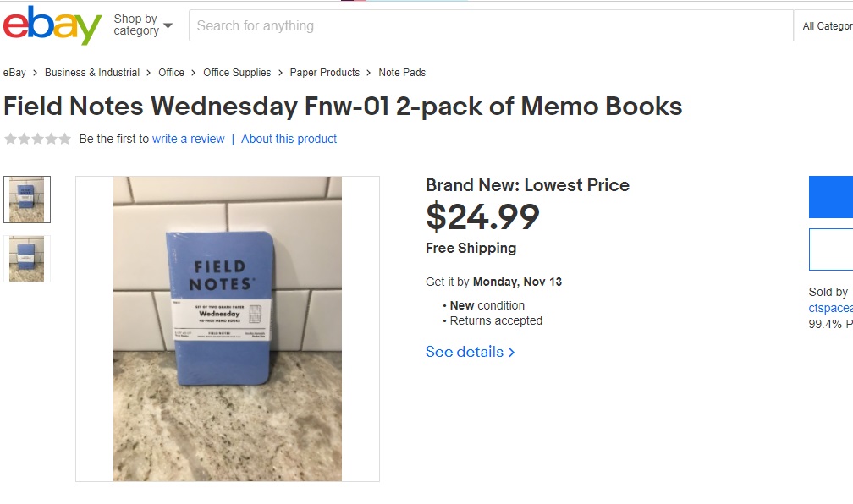Click the Search for anything field
The width and height of the screenshot is (853, 504).
pyautogui.click(x=491, y=25)
